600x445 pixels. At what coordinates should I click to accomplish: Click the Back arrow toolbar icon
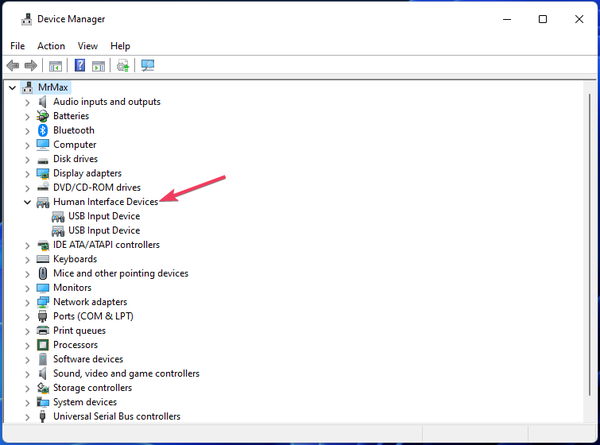coord(13,66)
